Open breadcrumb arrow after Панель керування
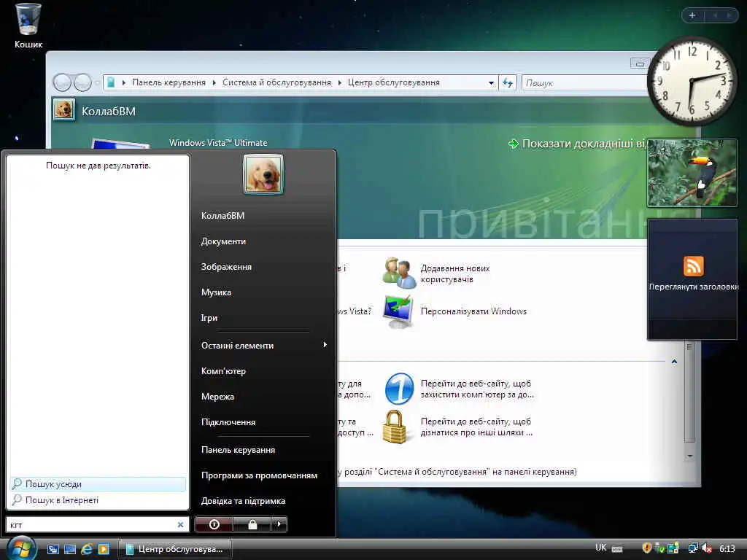Image resolution: width=747 pixels, height=560 pixels. pos(214,83)
